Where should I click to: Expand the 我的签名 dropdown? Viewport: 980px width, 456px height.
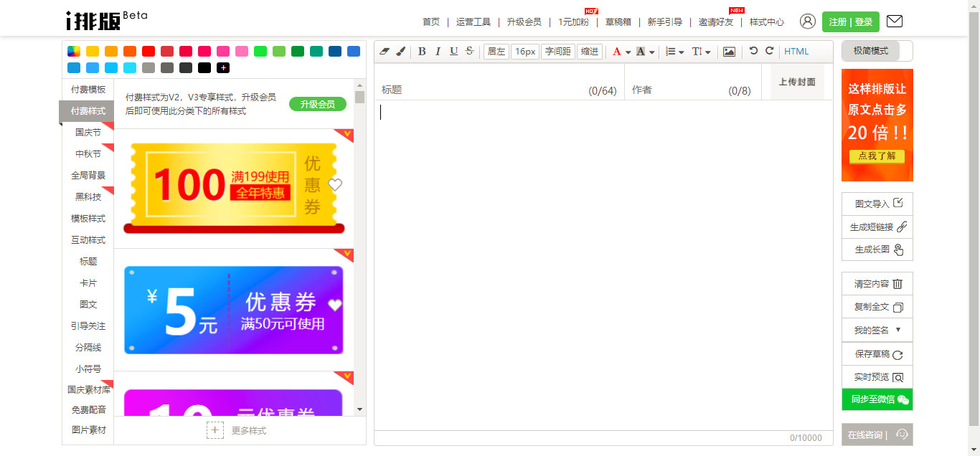(x=877, y=330)
